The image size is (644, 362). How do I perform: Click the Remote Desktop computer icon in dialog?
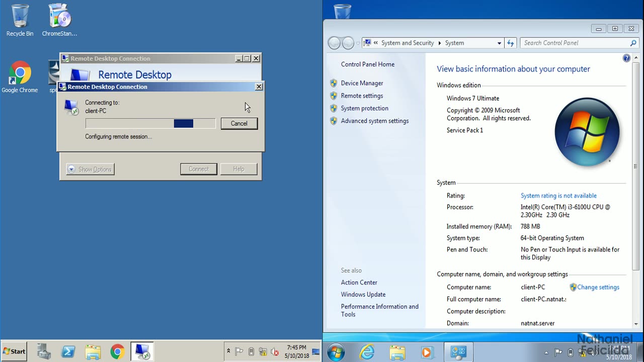coord(71,107)
